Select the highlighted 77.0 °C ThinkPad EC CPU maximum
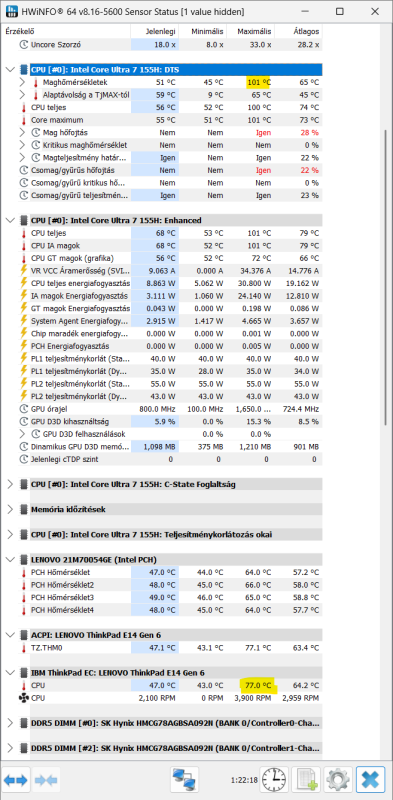 point(259,685)
